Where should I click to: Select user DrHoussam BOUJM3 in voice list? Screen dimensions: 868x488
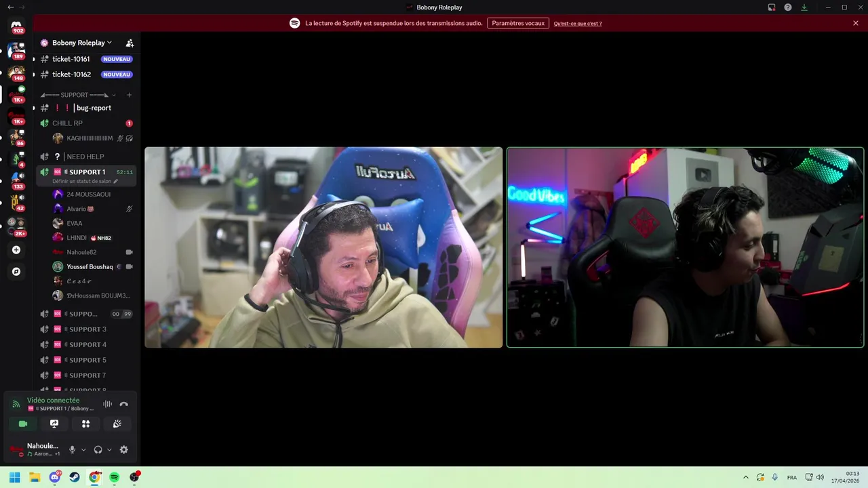pyautogui.click(x=93, y=296)
